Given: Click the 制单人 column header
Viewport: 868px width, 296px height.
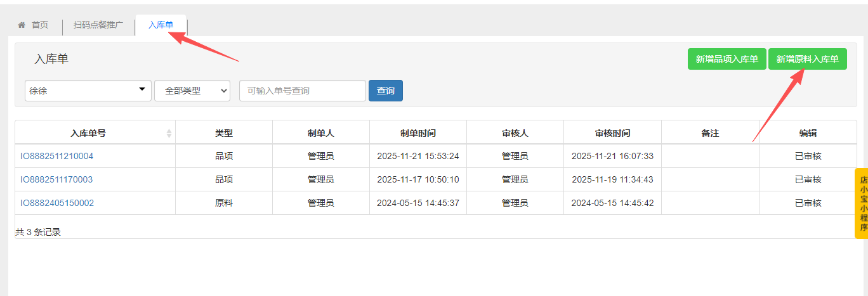Looking at the screenshot, I should [x=320, y=133].
